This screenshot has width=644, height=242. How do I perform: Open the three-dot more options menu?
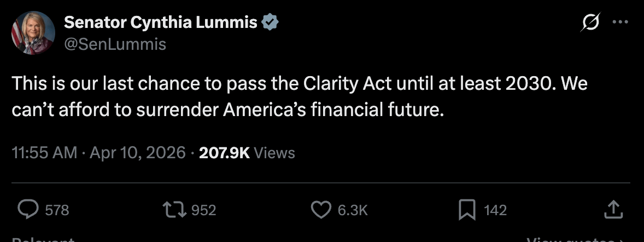click(x=619, y=23)
